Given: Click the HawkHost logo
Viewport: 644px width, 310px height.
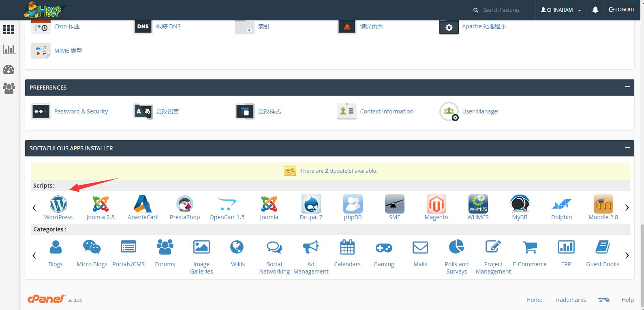Looking at the screenshot, I should [46, 10].
